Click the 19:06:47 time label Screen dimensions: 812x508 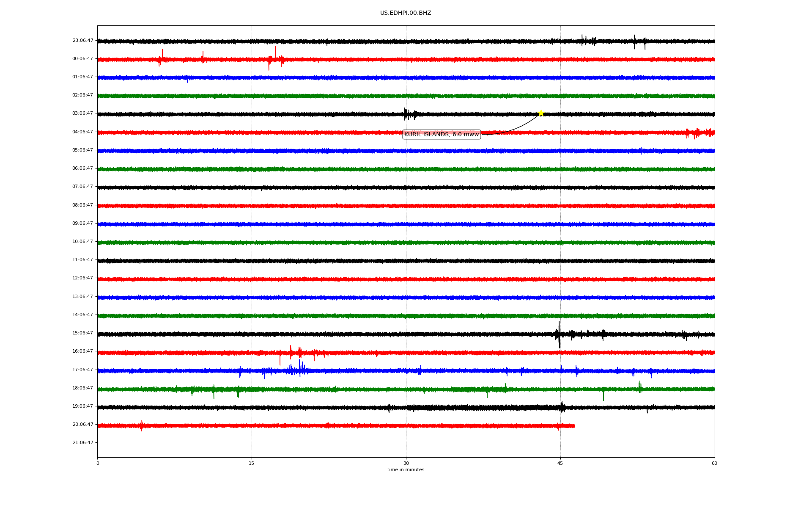[x=83, y=406]
